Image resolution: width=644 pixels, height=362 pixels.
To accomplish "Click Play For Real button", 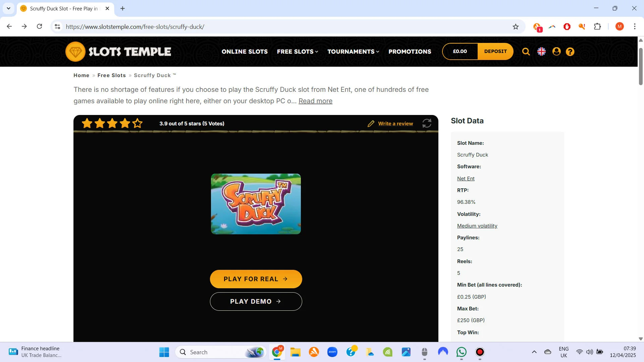I will [x=256, y=279].
